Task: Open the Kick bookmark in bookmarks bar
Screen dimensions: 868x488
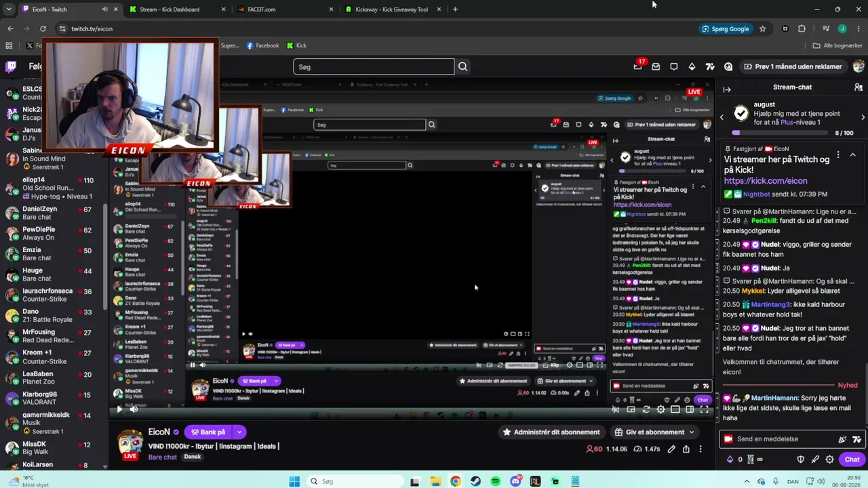Action: coord(296,45)
